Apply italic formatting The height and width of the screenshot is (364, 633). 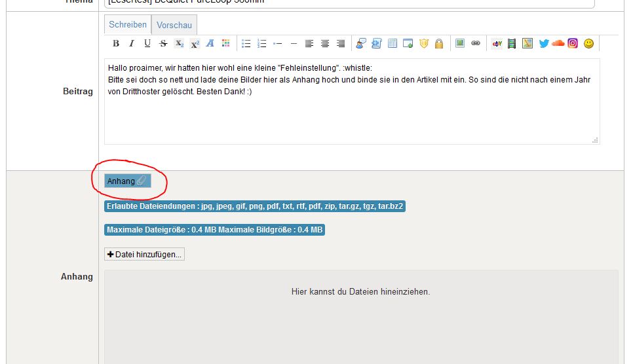tap(132, 44)
